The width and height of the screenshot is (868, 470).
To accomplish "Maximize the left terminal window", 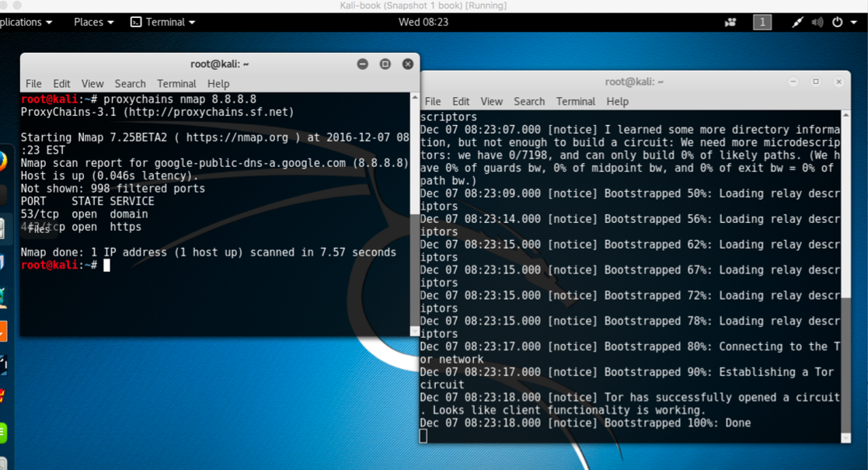I will click(385, 64).
